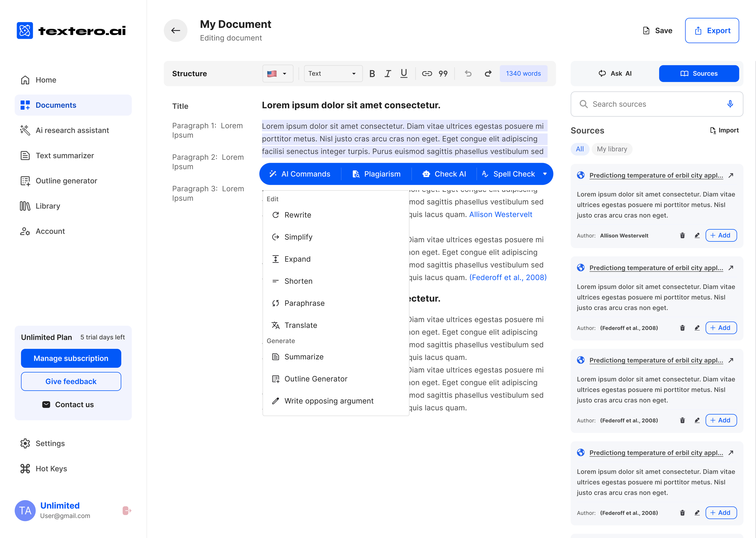Click the logout icon beside user email
This screenshot has height=538, width=756.
click(126, 510)
